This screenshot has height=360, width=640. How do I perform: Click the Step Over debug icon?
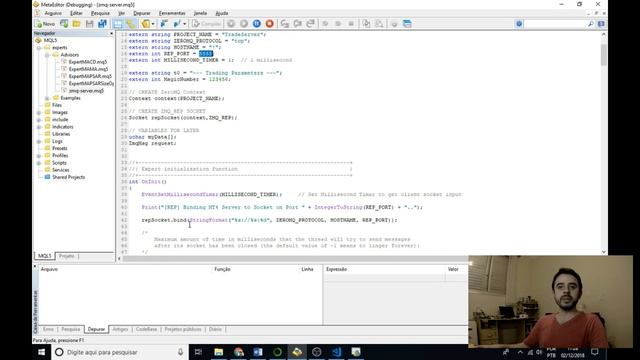click(298, 24)
